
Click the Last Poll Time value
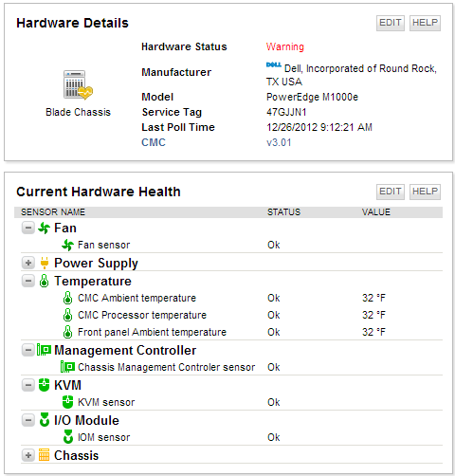[x=319, y=127]
